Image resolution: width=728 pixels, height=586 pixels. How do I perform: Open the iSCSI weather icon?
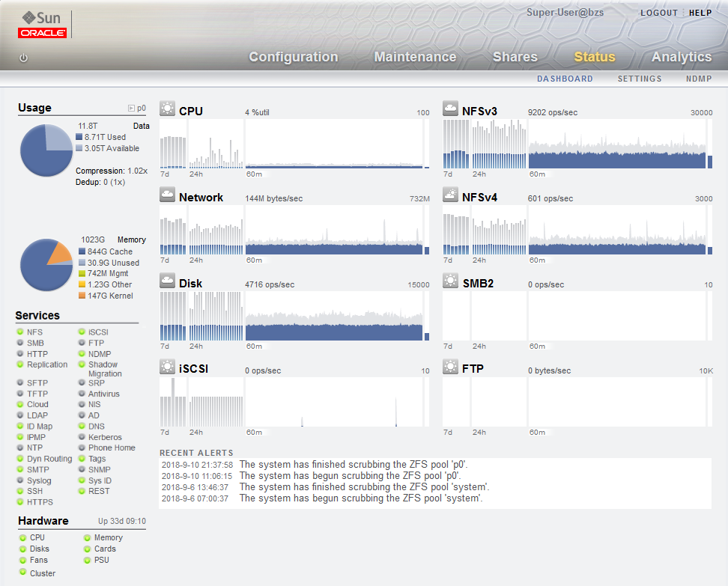[x=167, y=367]
